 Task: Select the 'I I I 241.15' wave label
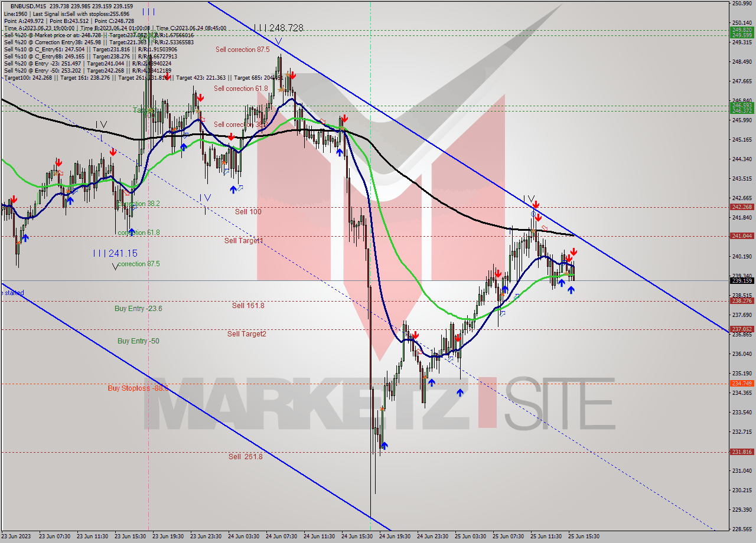(115, 253)
